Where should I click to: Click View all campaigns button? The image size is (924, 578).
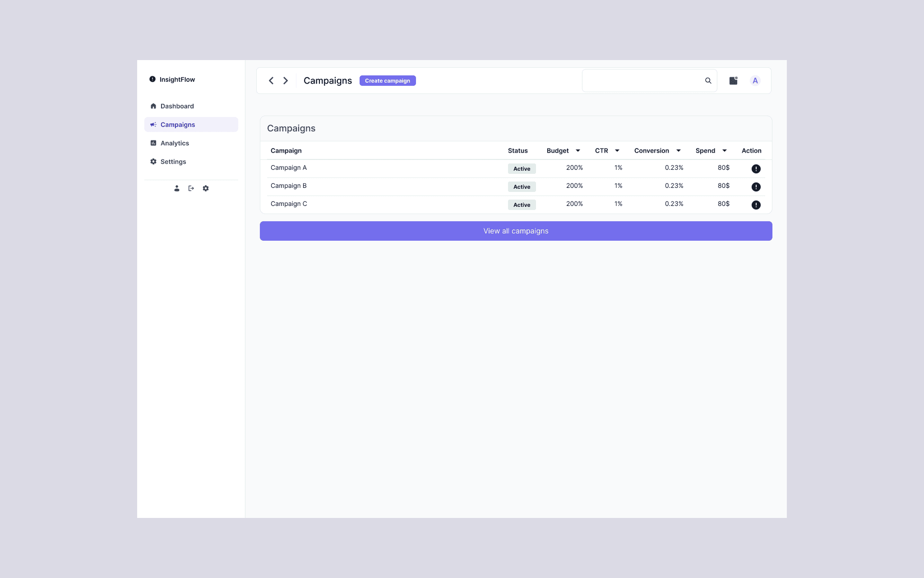tap(516, 231)
